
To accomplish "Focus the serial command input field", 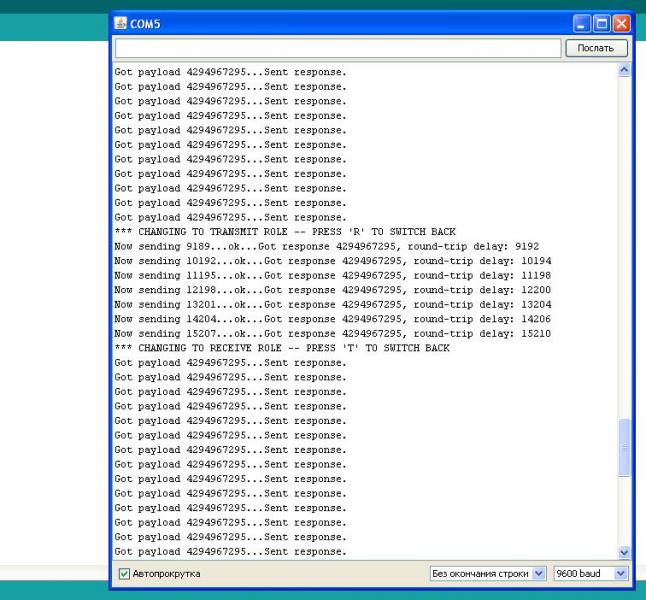I will click(338, 48).
